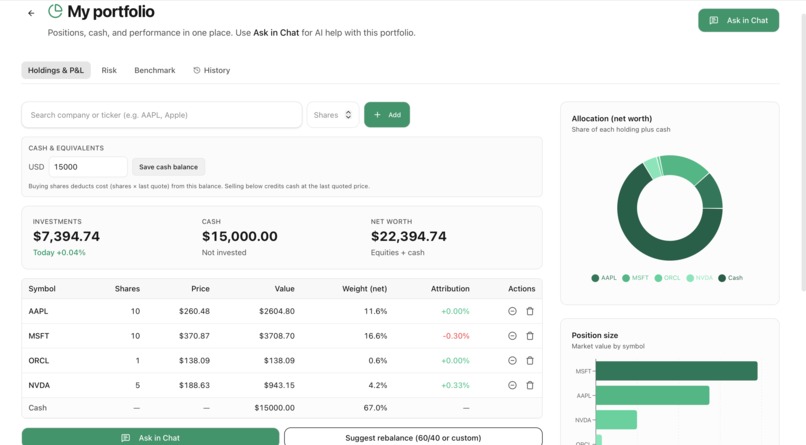Toggle AAPL in the allocation chart legend

click(604, 278)
